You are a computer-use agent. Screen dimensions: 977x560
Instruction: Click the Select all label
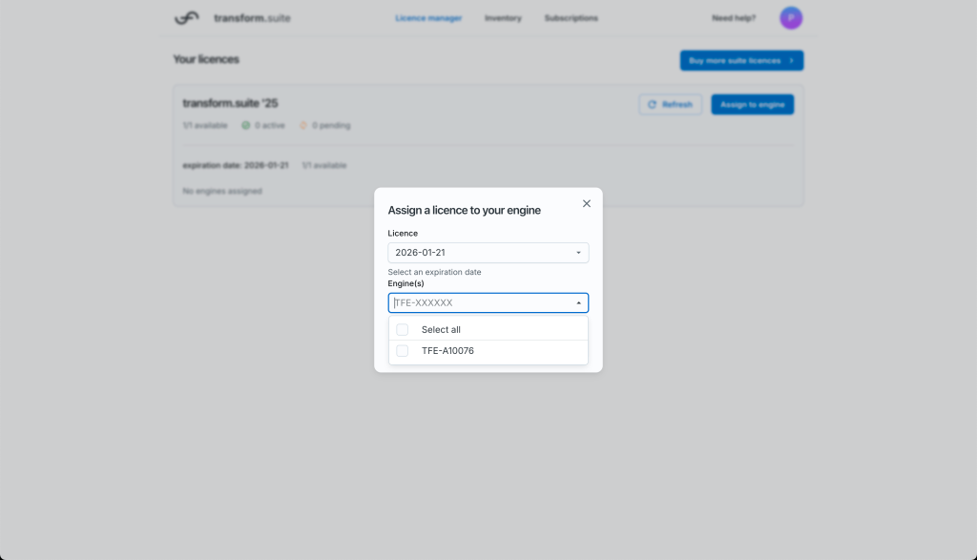(441, 329)
